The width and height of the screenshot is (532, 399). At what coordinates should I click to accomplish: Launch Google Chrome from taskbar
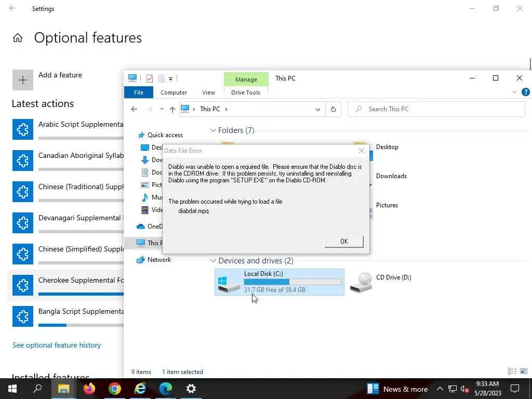(x=115, y=389)
